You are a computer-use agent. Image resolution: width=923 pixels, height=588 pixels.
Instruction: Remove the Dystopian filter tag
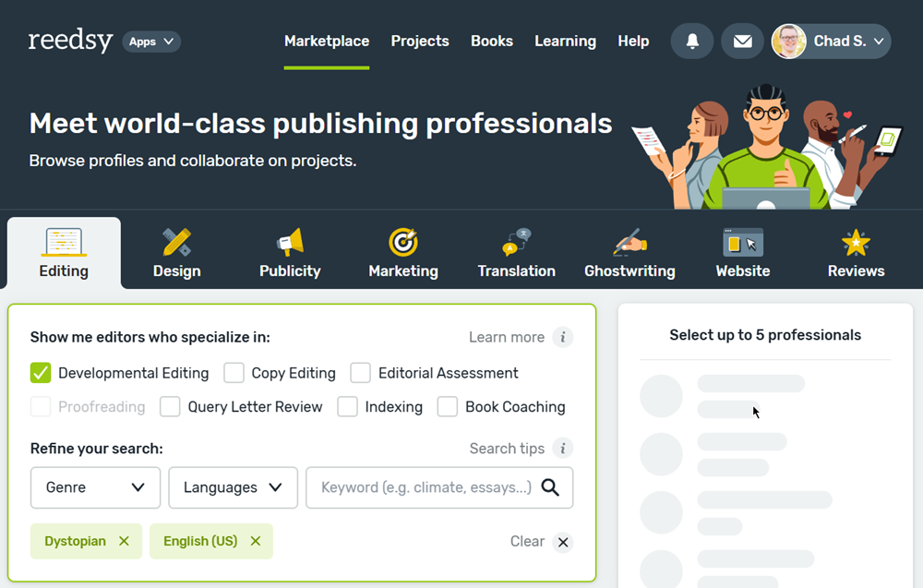[x=124, y=541]
